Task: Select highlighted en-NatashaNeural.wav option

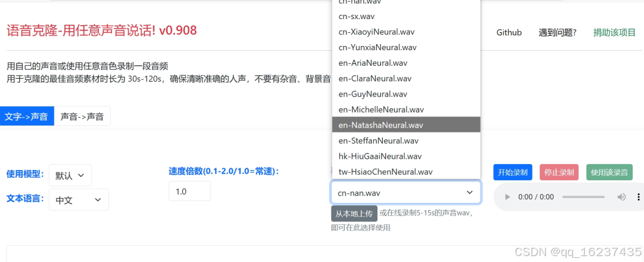Action: coord(406,125)
